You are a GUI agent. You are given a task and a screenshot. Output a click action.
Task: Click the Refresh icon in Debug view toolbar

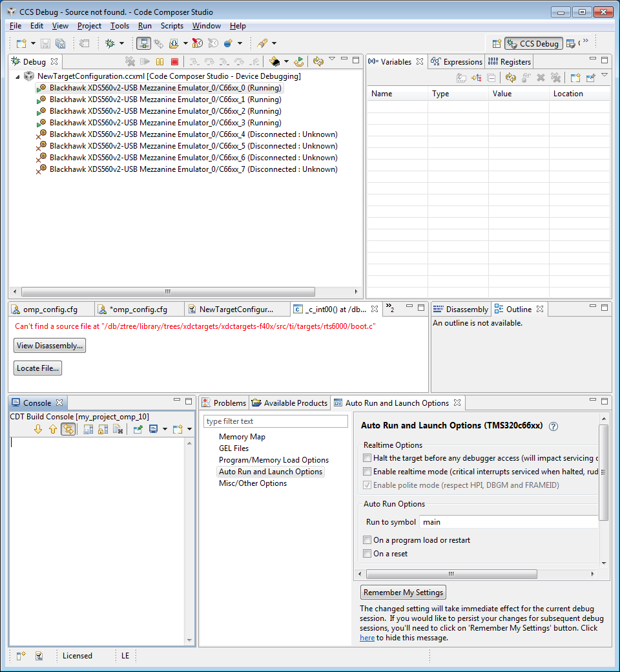(x=318, y=62)
